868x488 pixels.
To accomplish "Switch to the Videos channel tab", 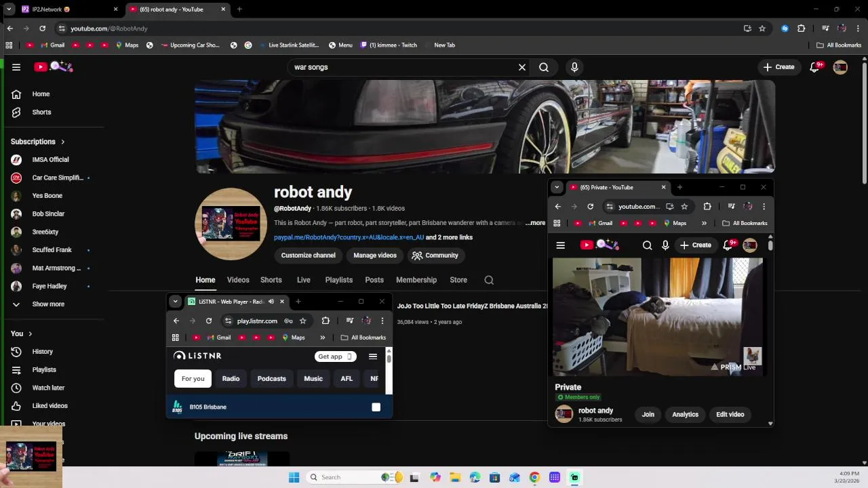I will point(238,280).
